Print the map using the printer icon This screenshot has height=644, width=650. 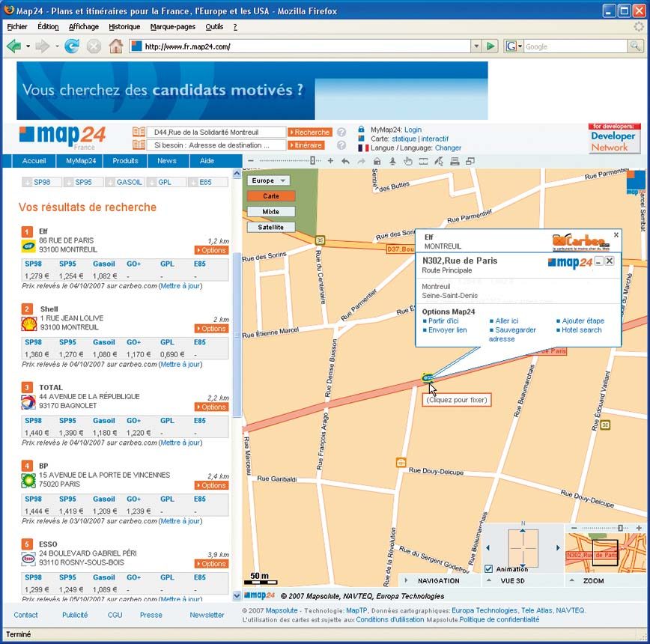click(455, 161)
